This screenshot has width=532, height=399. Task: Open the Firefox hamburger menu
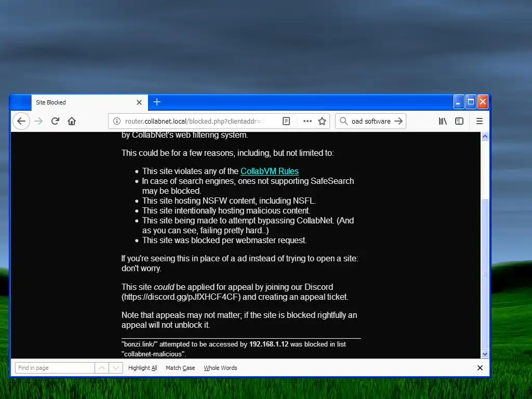coord(480,121)
